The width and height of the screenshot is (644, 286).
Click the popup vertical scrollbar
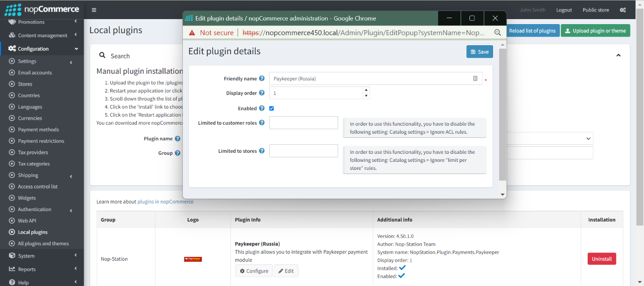[x=503, y=115]
